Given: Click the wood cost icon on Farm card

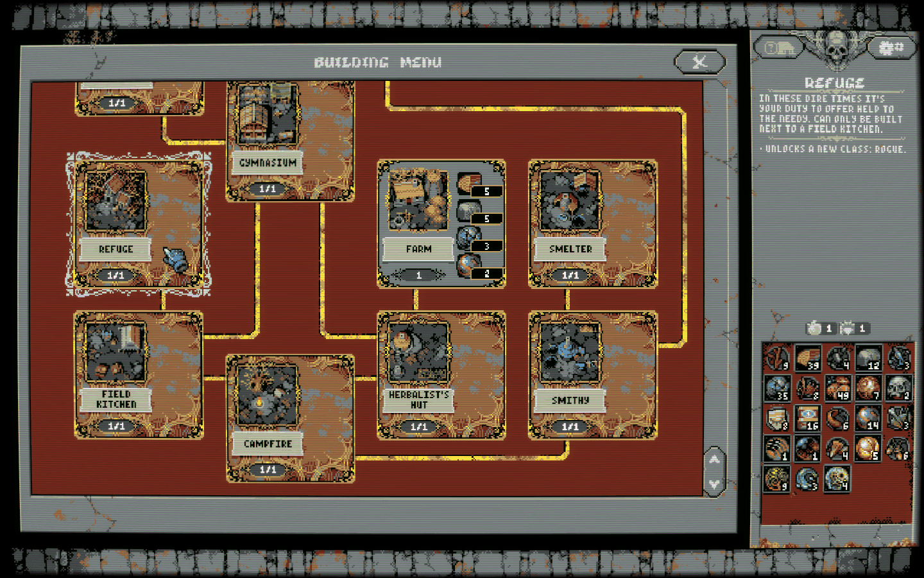Looking at the screenshot, I should click(x=469, y=183).
